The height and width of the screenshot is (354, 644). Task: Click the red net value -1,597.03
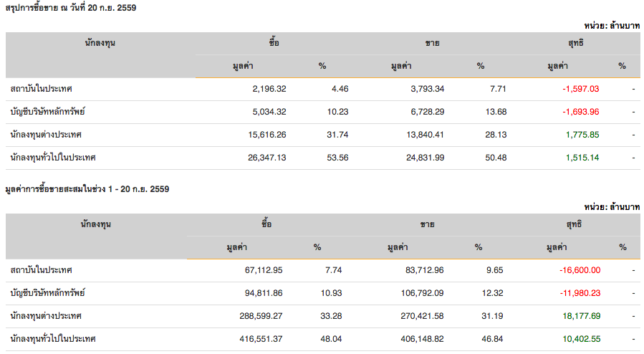coord(580,89)
